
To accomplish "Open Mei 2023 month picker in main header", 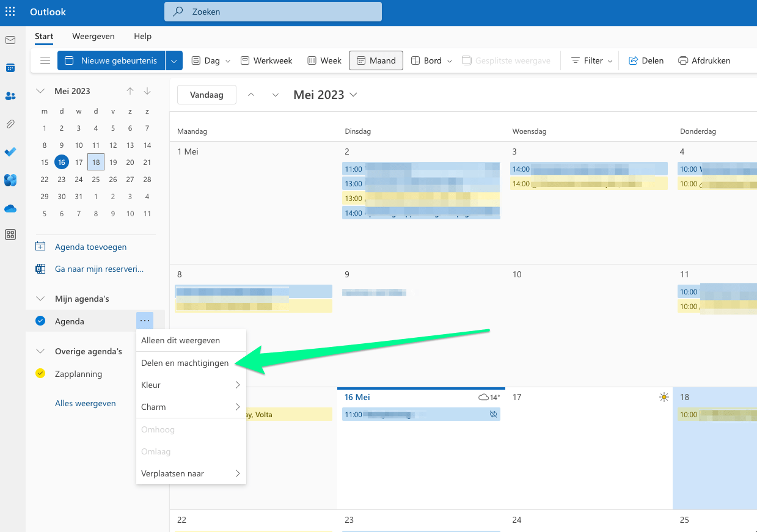I will click(325, 95).
